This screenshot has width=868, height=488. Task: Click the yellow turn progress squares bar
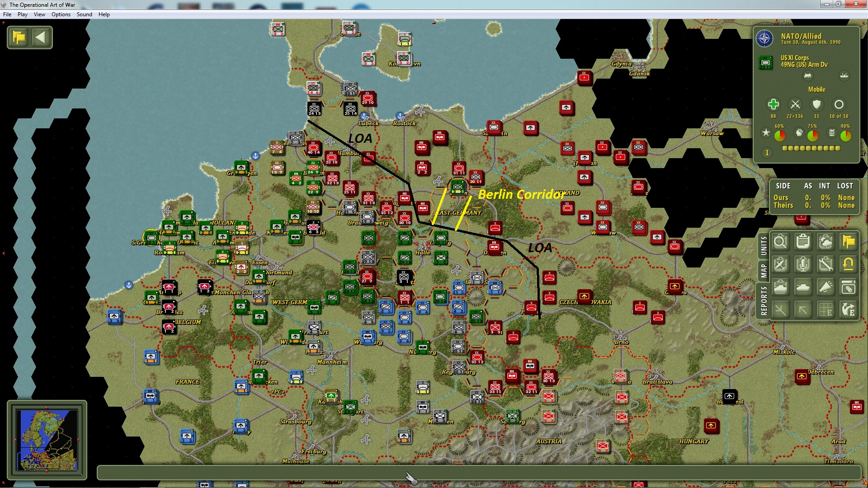tap(811, 148)
